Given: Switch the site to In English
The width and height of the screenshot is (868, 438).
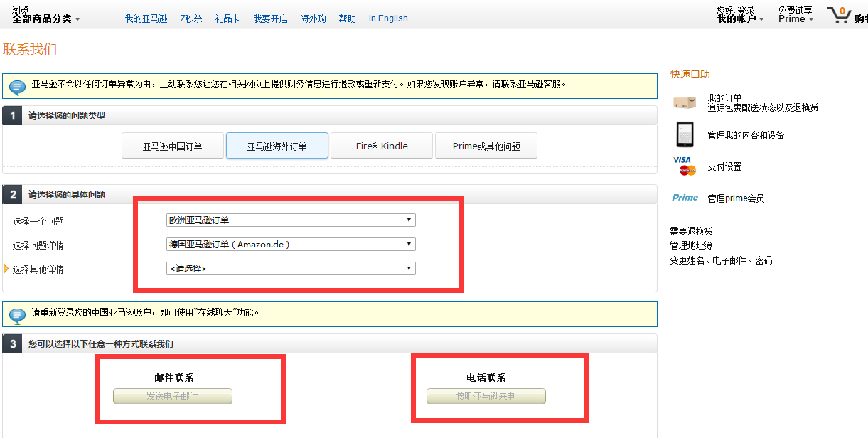Looking at the screenshot, I should (388, 19).
